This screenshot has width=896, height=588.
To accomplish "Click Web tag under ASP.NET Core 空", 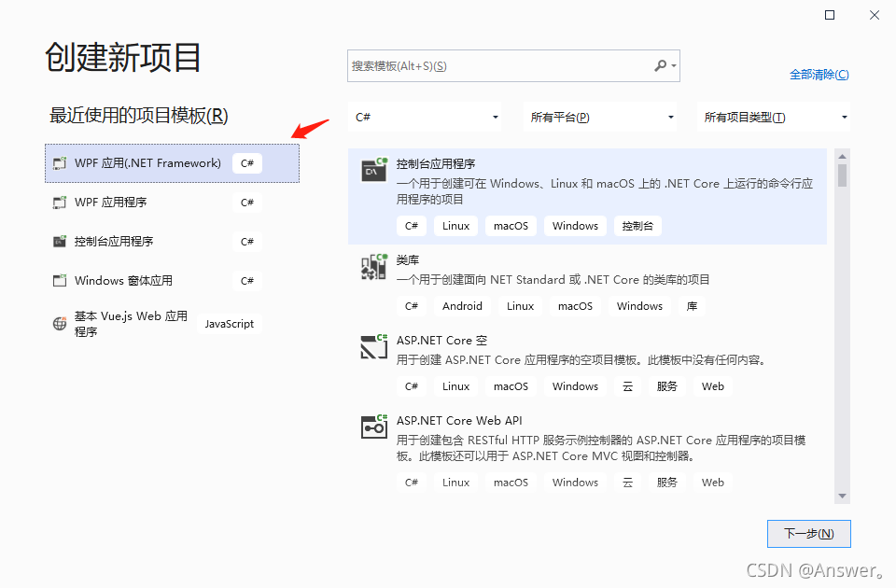I will 712,386.
